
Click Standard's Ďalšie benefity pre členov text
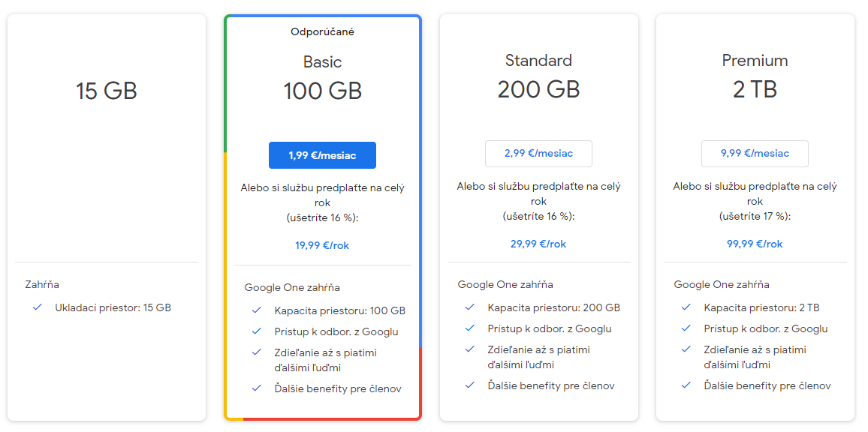pos(550,385)
